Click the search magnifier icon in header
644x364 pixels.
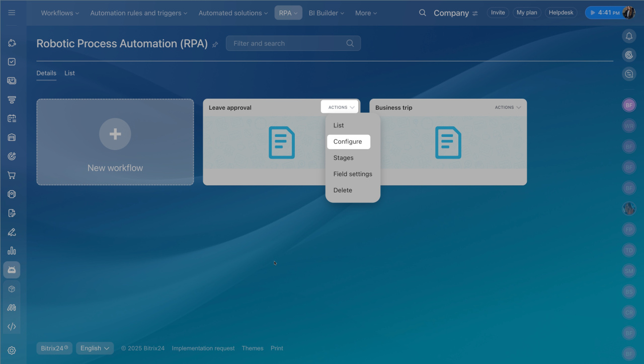pos(423,13)
